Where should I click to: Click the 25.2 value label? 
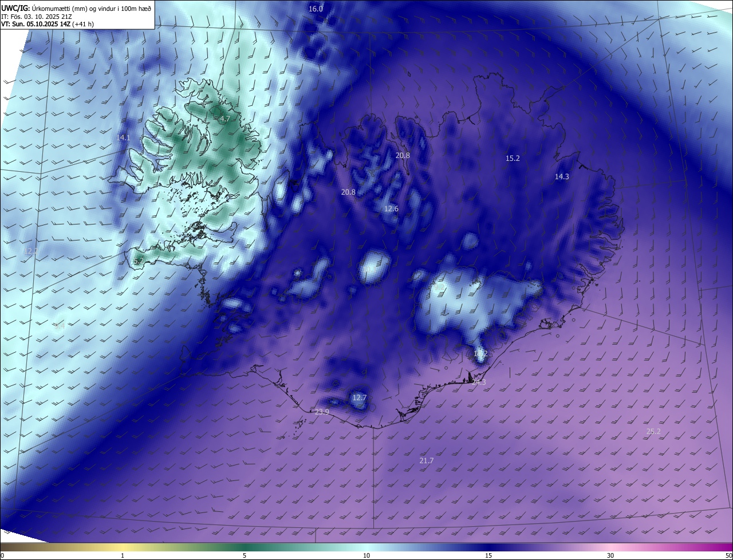pos(653,431)
